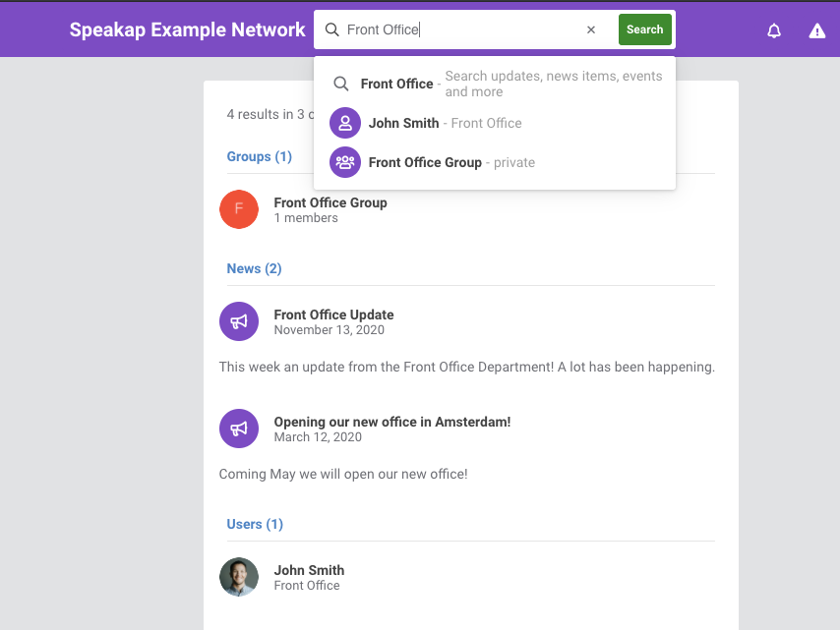Click the magnifier icon inside the search box
The width and height of the screenshot is (840, 630).
[332, 29]
